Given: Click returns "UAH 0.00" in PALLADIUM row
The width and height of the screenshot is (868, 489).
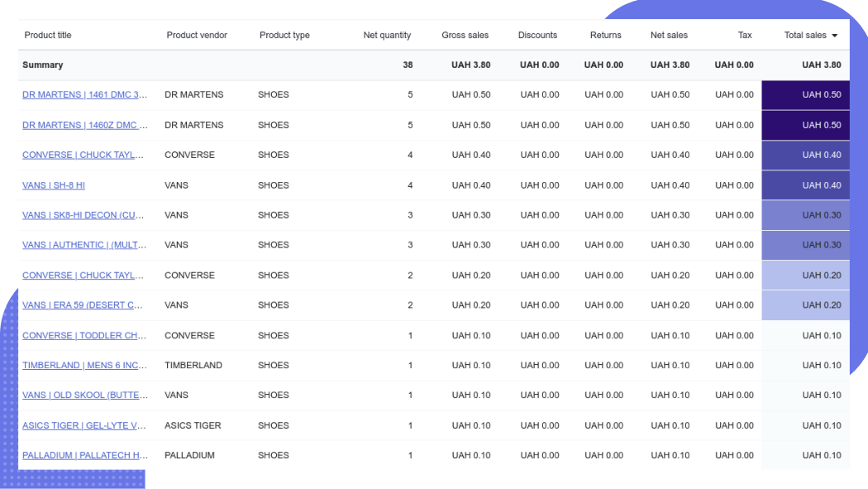Looking at the screenshot, I should coord(603,455).
